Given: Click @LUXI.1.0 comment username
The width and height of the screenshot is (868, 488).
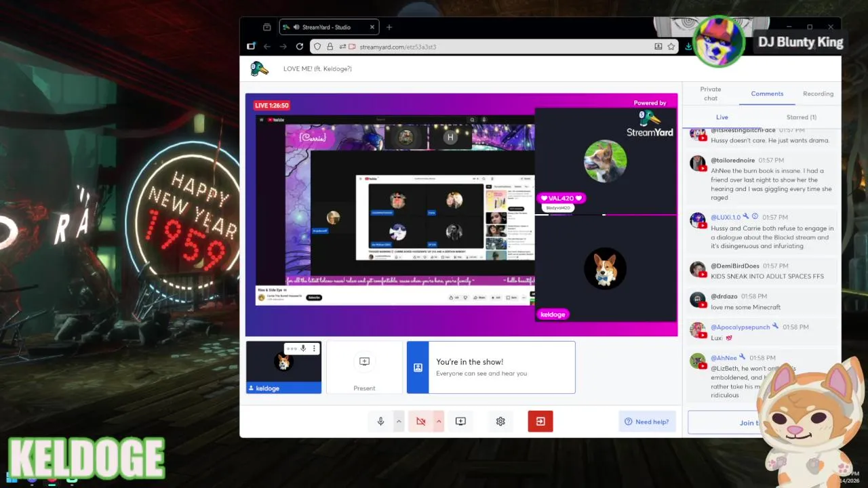Looking at the screenshot, I should click(x=726, y=217).
